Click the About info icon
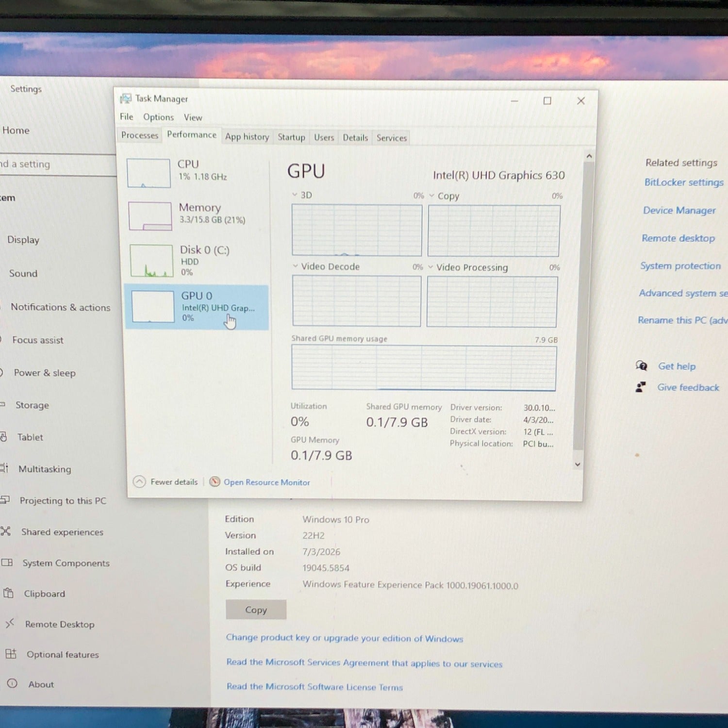Image resolution: width=728 pixels, height=728 pixels. (12, 683)
